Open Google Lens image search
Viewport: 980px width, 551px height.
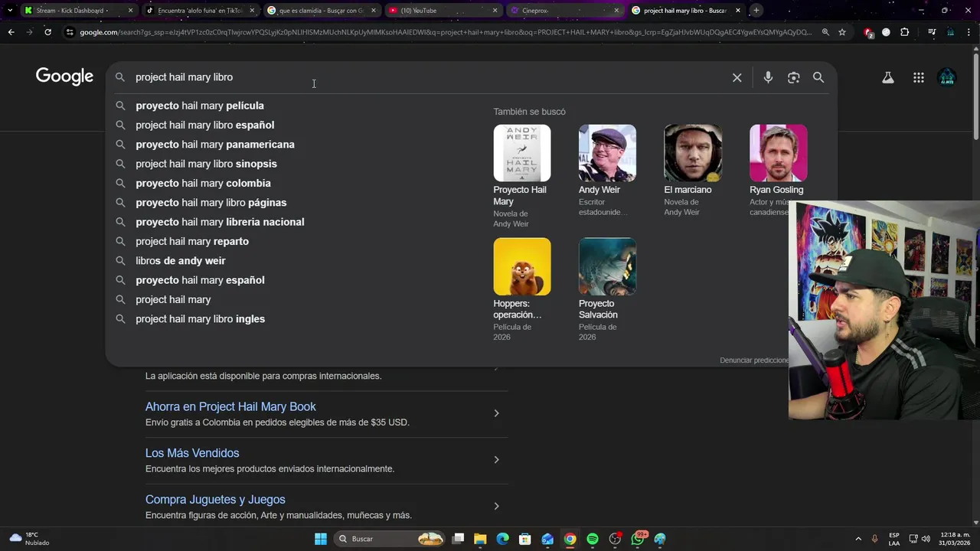[793, 77]
